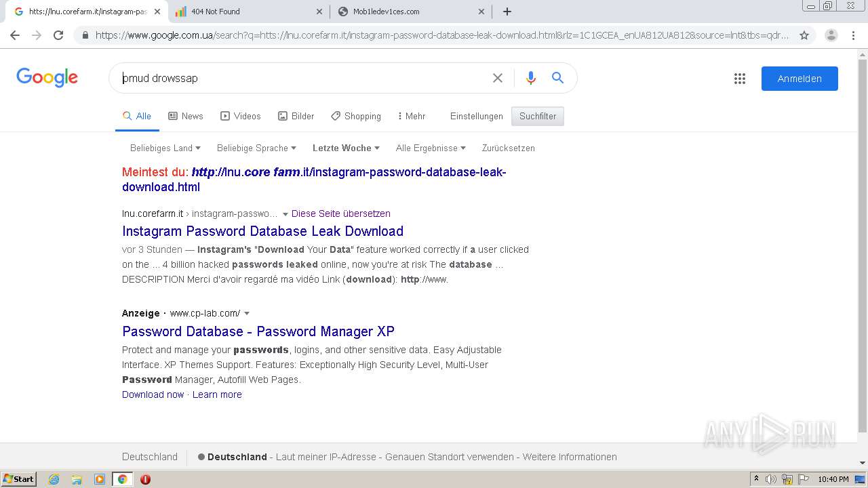Expand Beliebiges Land filter dropdown

165,148
